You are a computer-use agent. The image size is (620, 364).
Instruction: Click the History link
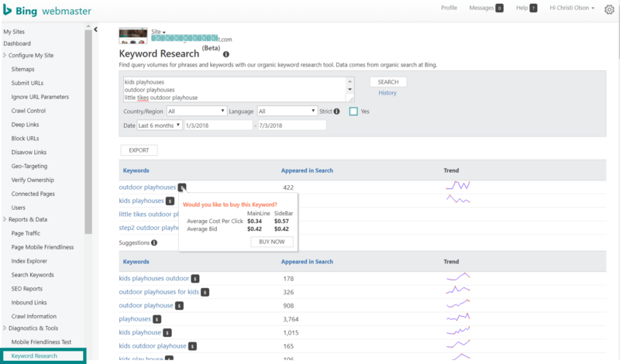coord(387,93)
